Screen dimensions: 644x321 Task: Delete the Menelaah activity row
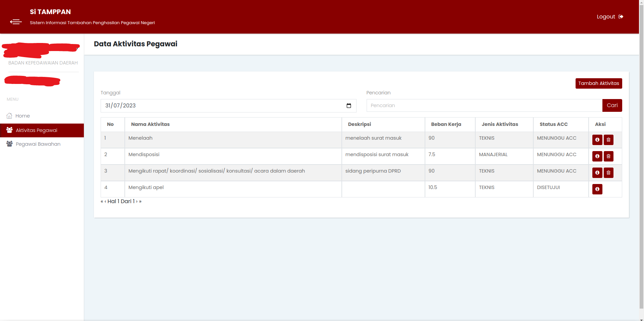pyautogui.click(x=608, y=140)
